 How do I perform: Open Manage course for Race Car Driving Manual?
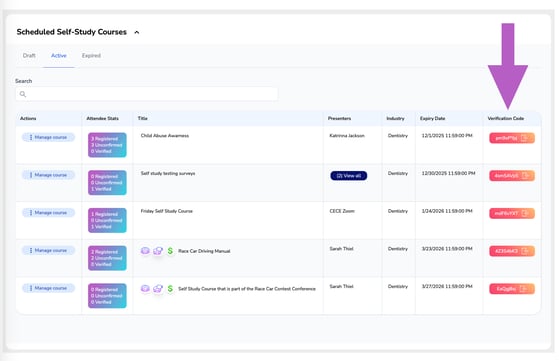coord(48,251)
